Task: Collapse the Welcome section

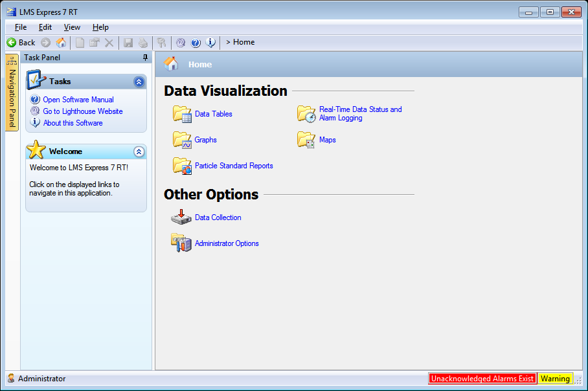Action: 139,152
